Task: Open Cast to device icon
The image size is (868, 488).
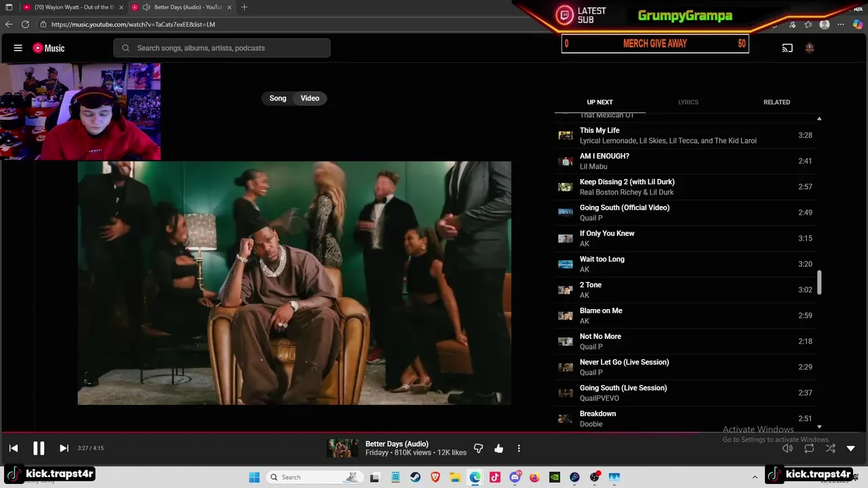Action: pos(787,48)
